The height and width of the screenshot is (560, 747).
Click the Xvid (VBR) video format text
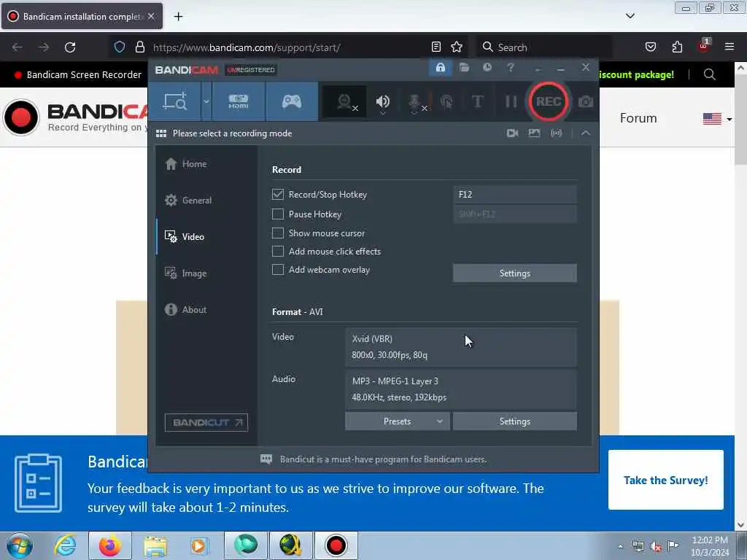(x=372, y=338)
